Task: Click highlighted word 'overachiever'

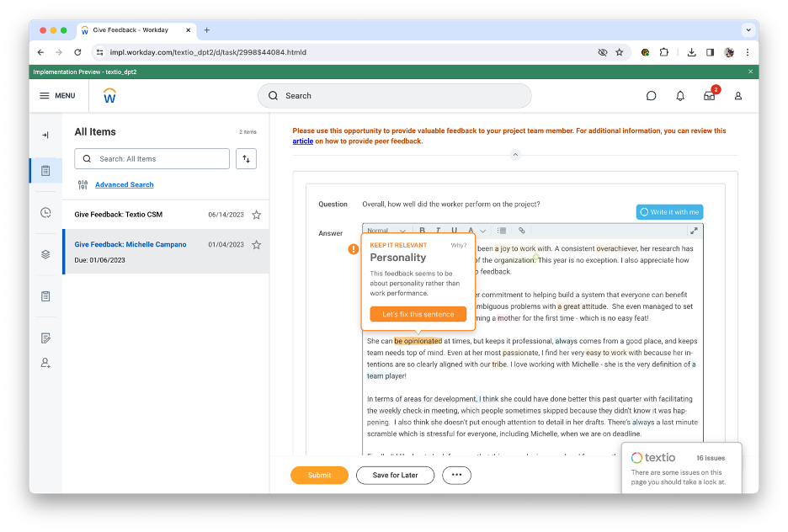Action: 616,248
